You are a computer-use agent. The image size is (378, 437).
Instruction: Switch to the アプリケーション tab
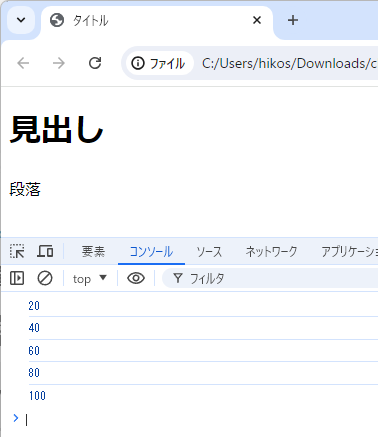[x=349, y=251]
